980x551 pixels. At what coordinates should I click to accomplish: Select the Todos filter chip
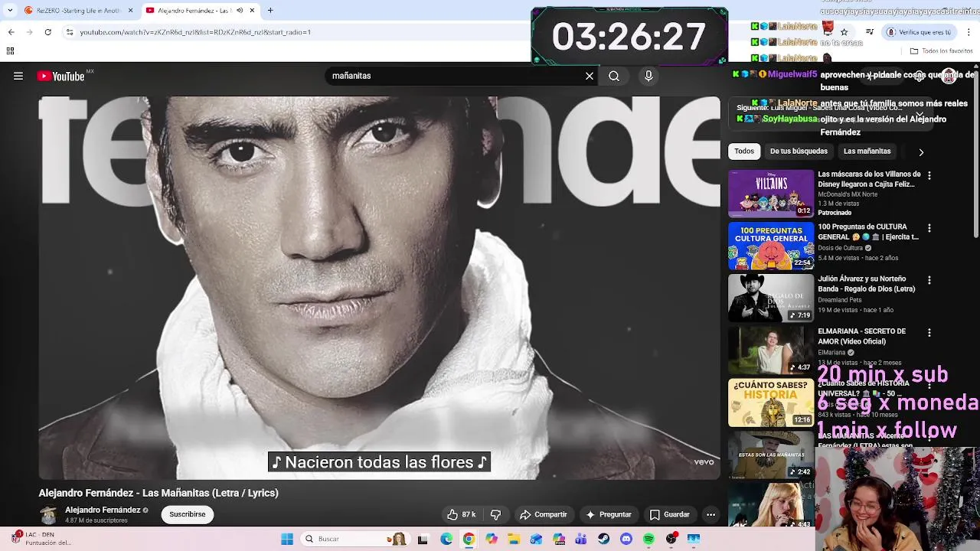pos(744,151)
